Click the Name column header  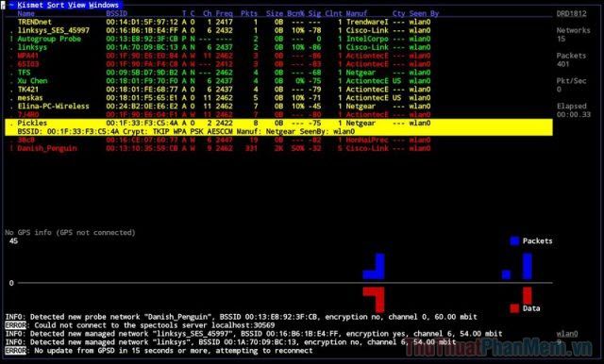pyautogui.click(x=25, y=13)
